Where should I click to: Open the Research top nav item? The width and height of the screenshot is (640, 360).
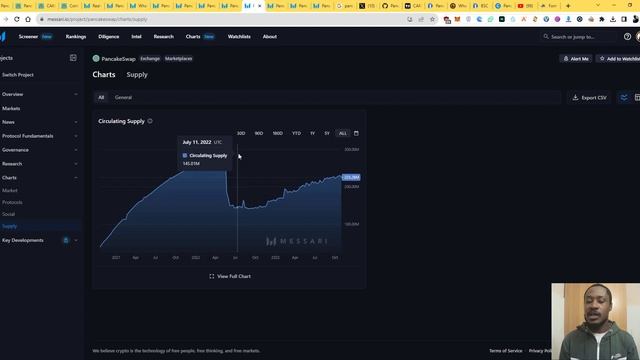[x=164, y=37]
